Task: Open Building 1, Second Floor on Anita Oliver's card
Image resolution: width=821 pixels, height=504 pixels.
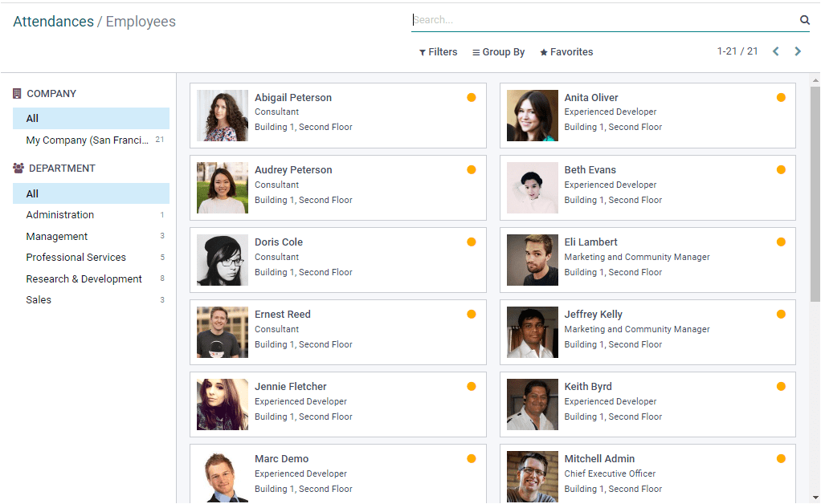Action: (x=613, y=127)
